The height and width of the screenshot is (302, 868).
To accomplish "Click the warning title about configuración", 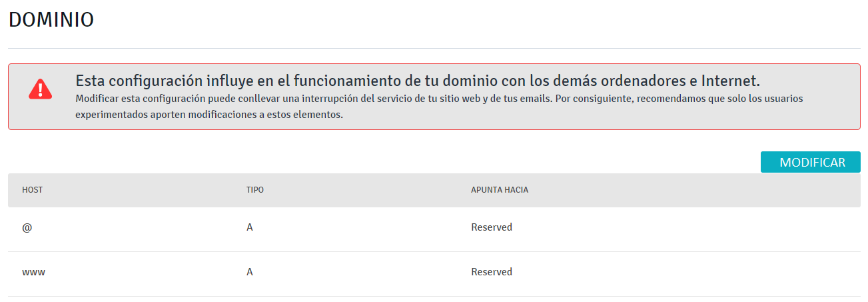I will (418, 81).
